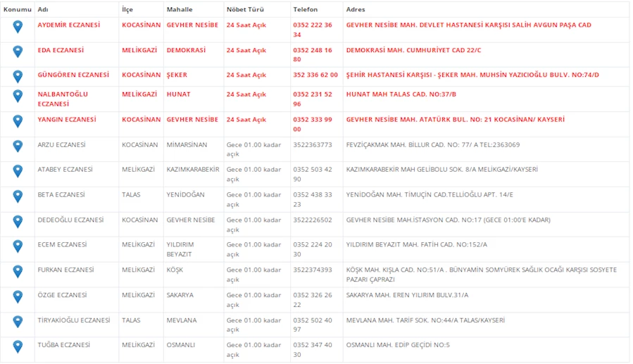
Task: Click location pin for Aydemir Eczanesi
Action: (x=18, y=27)
